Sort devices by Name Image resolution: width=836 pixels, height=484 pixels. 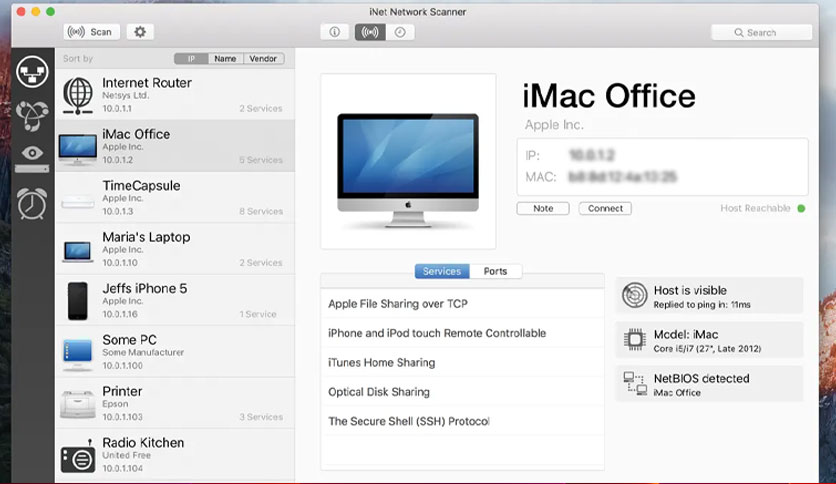pos(225,59)
